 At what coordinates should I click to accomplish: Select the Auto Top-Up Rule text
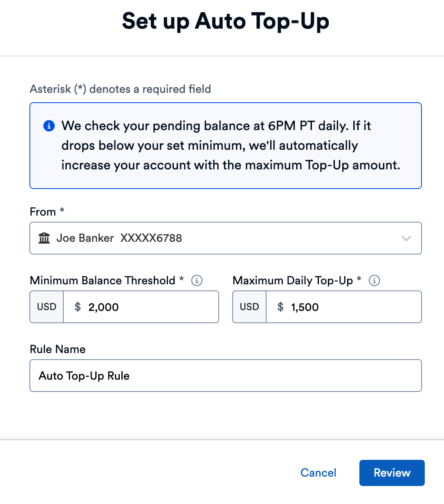84,376
